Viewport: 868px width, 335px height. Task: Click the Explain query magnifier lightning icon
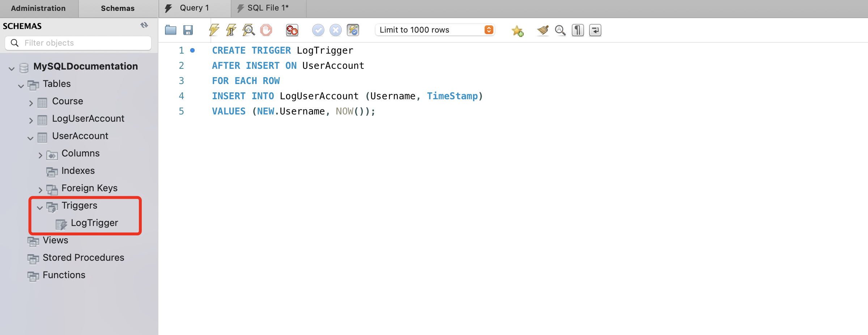tap(248, 30)
